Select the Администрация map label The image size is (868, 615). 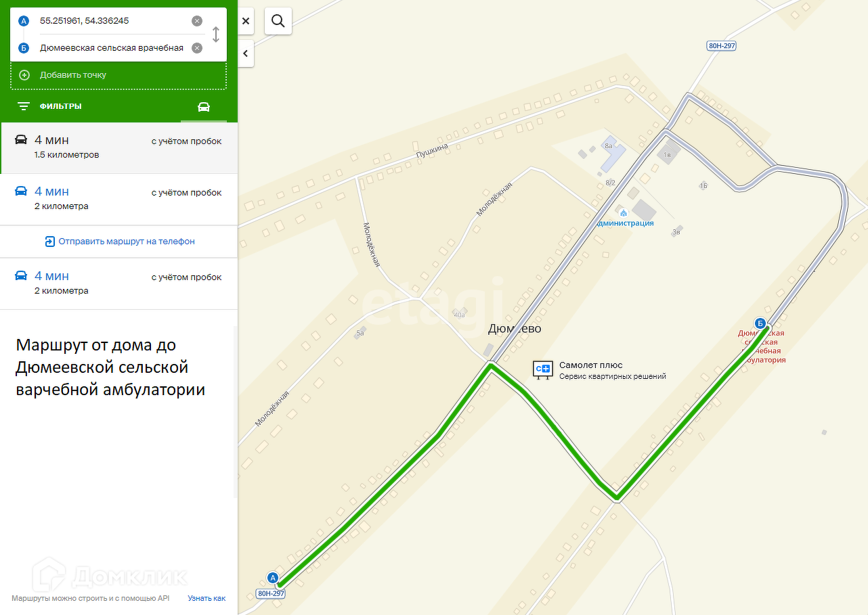click(x=624, y=223)
